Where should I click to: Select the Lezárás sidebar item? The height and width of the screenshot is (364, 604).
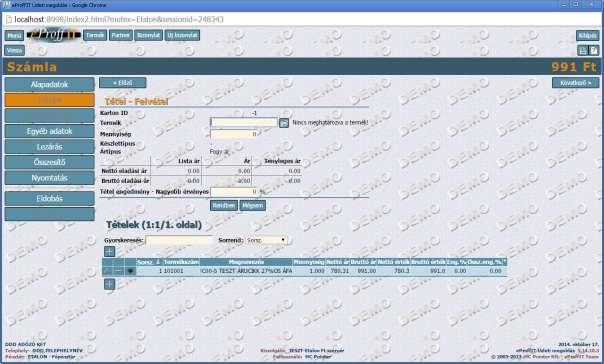tap(49, 147)
